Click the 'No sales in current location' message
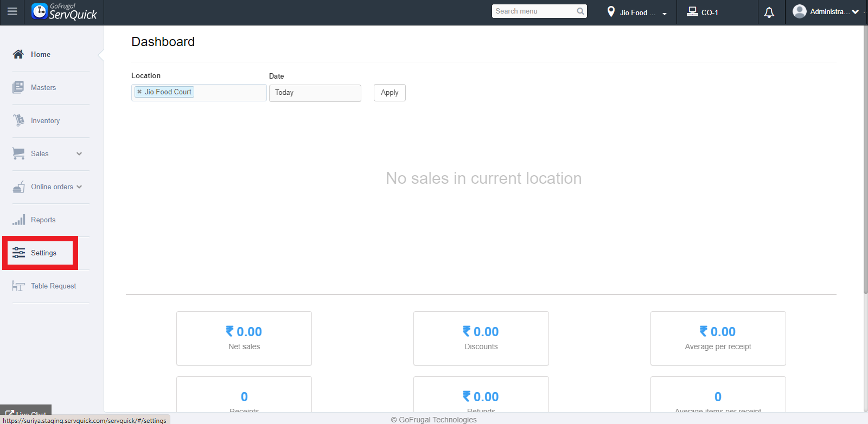868x424 pixels. pos(484,178)
